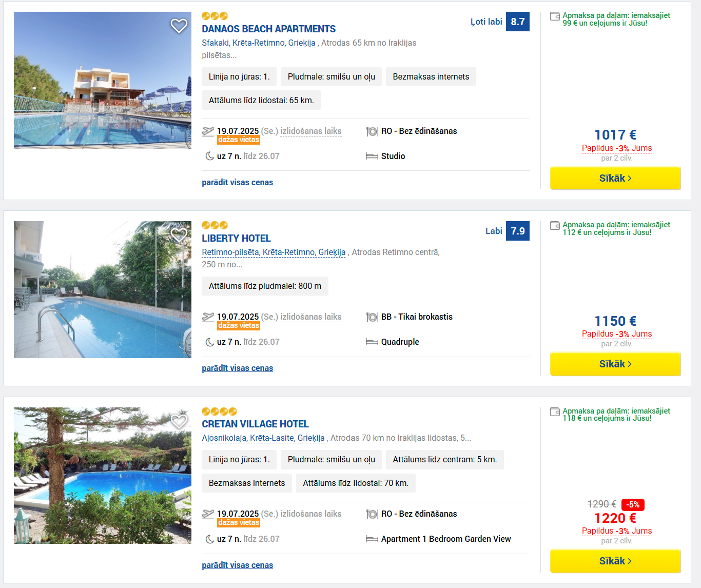Add Cretan Village Hotel to favorites heart
Image resolution: width=701 pixels, height=588 pixels.
179,421
